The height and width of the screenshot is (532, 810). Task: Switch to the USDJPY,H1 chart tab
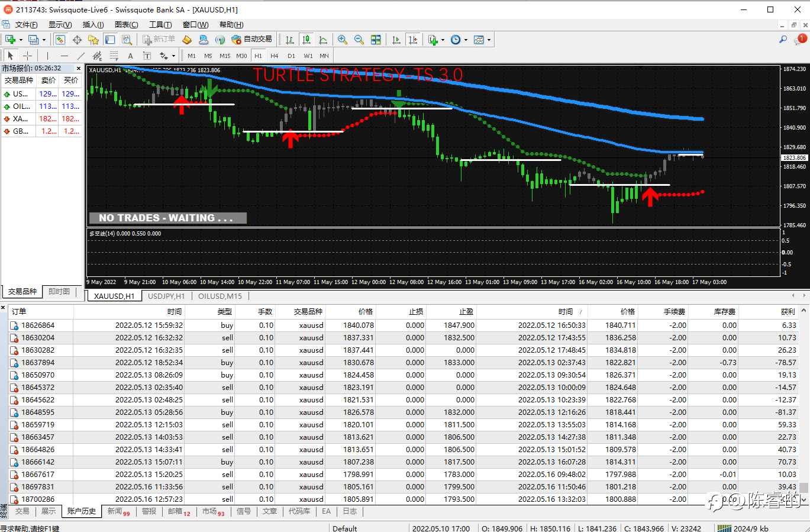tap(166, 296)
